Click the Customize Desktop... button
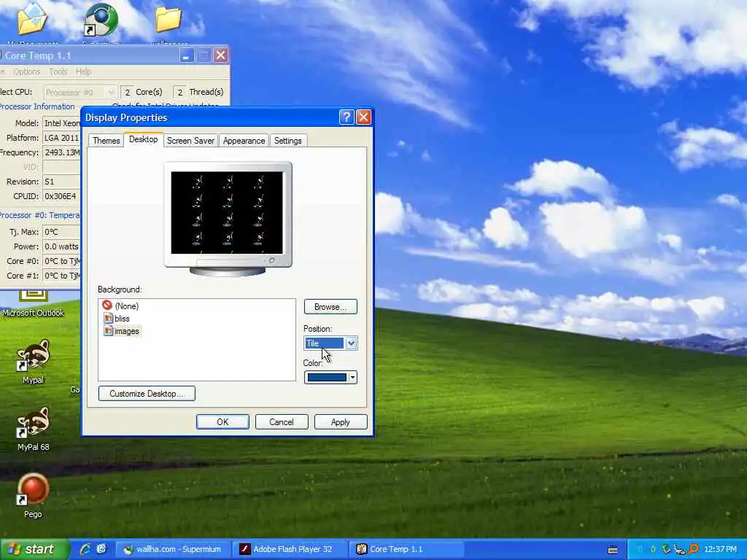747x560 pixels. click(147, 393)
